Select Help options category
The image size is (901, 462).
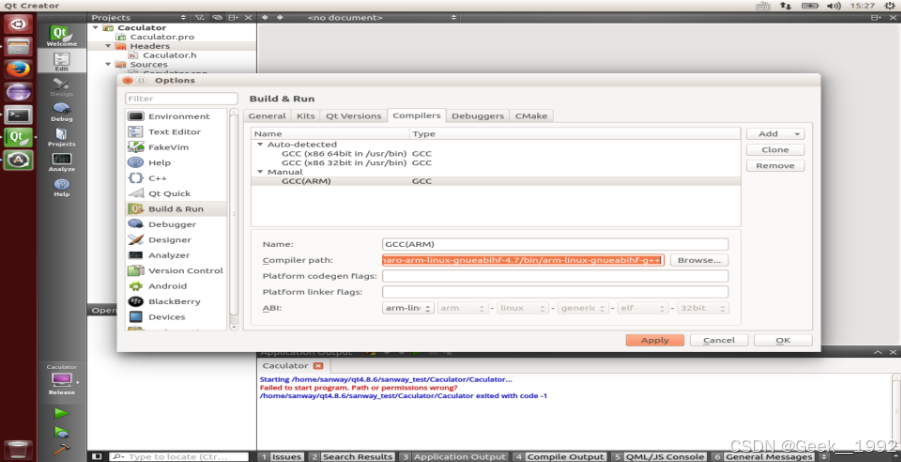177,163
